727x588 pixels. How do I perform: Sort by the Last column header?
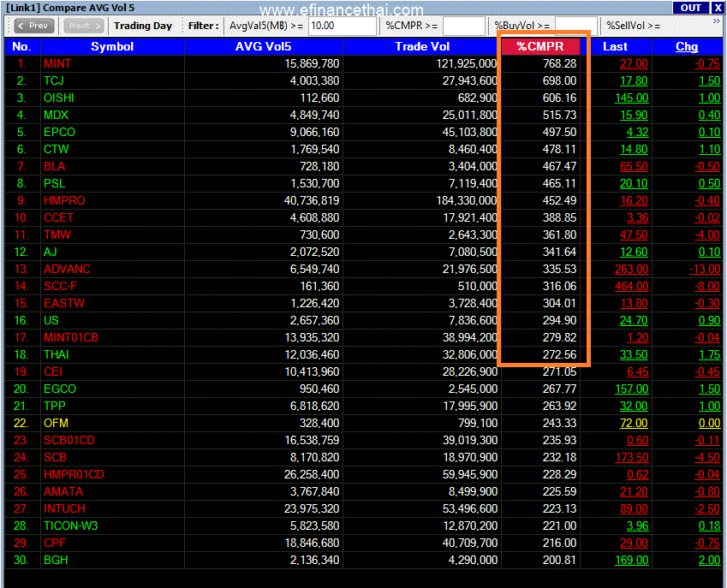pos(616,46)
